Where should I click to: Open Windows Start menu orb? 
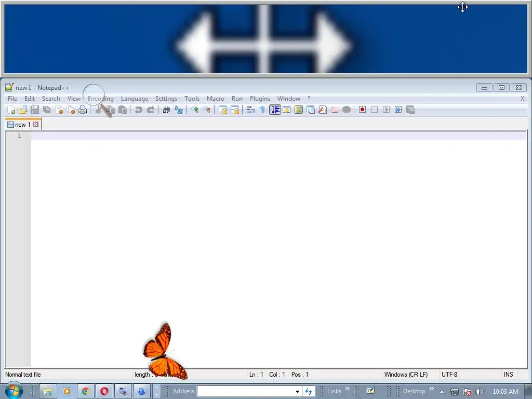point(14,391)
